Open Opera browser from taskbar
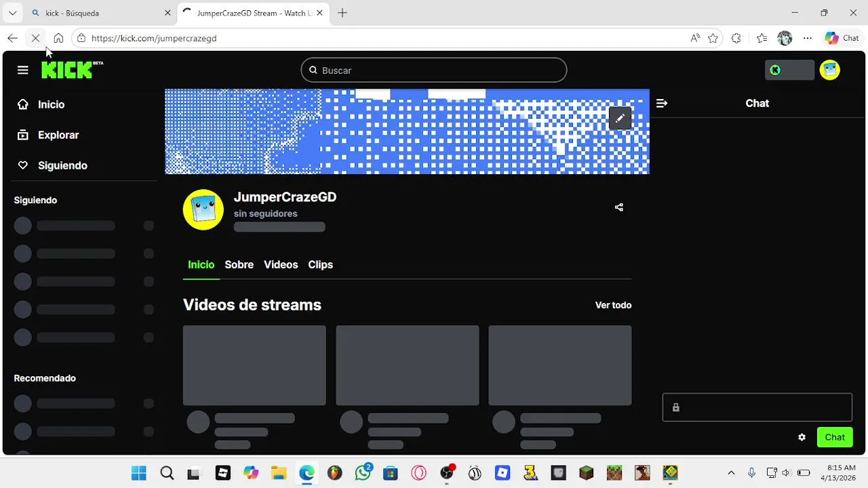Screen dimensions: 868x488 tap(418, 472)
